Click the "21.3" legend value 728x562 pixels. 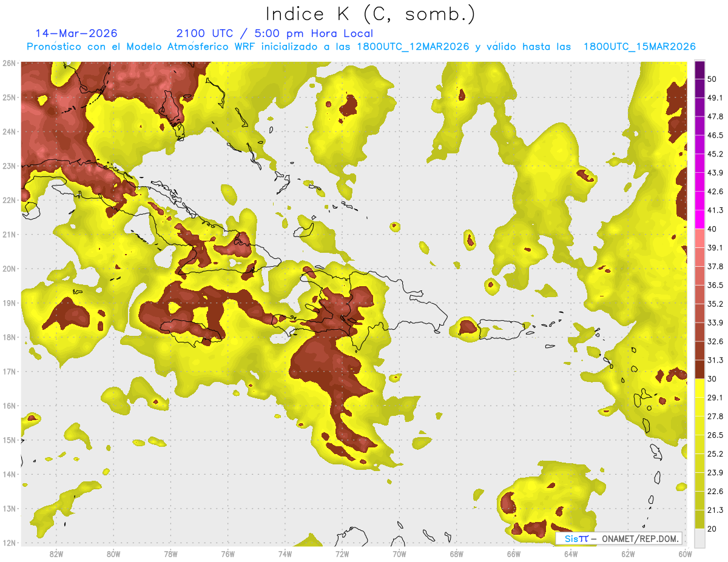(715, 510)
